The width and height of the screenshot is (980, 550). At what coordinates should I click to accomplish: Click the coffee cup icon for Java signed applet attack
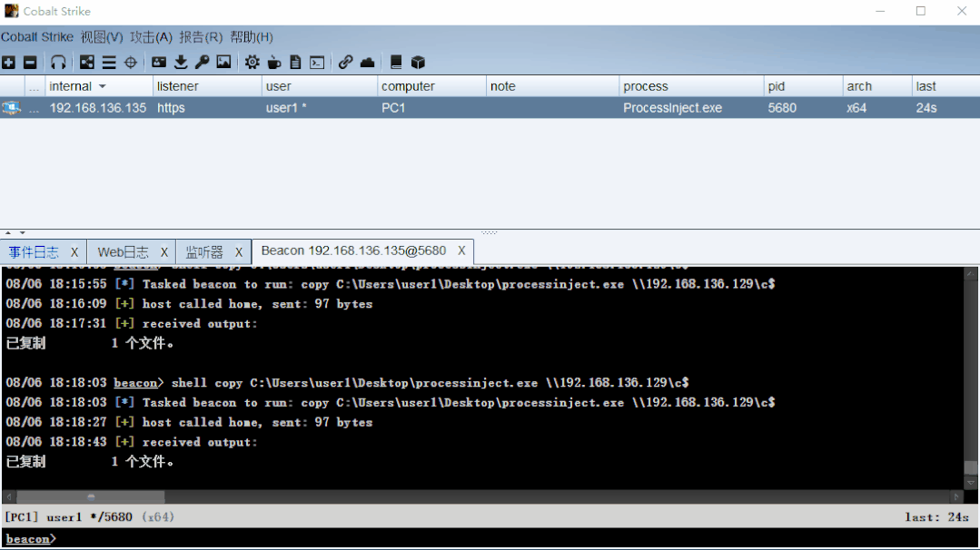273,63
